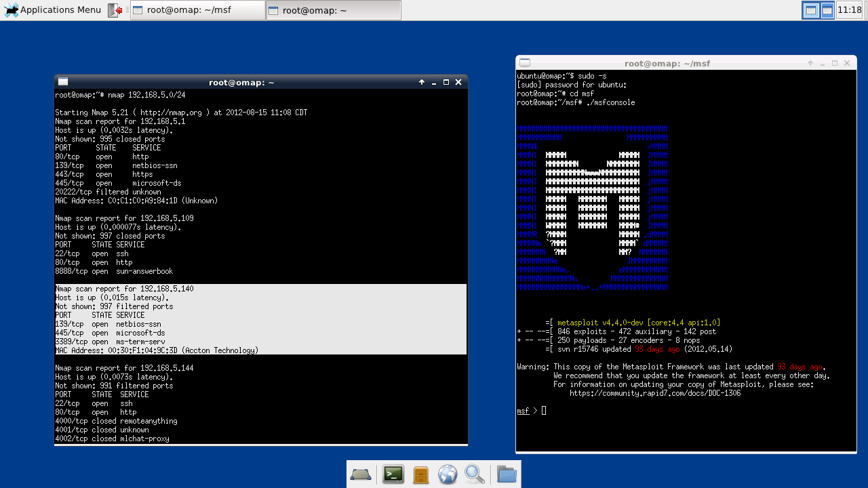Click 'Not shown: 995 closed ports' line
868x488 pixels.
[110, 139]
